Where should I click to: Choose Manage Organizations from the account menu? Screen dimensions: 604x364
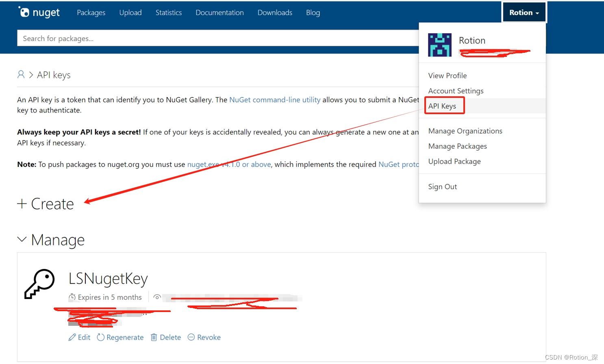pos(465,131)
